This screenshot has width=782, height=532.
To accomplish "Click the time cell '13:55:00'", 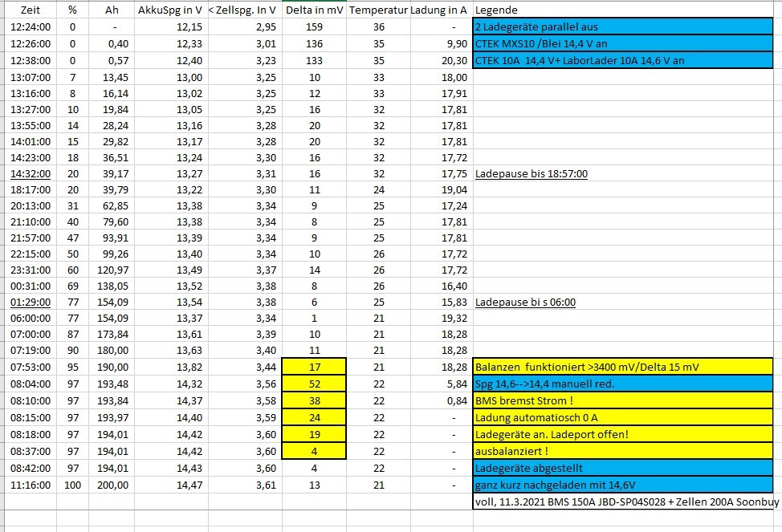I will [31, 126].
